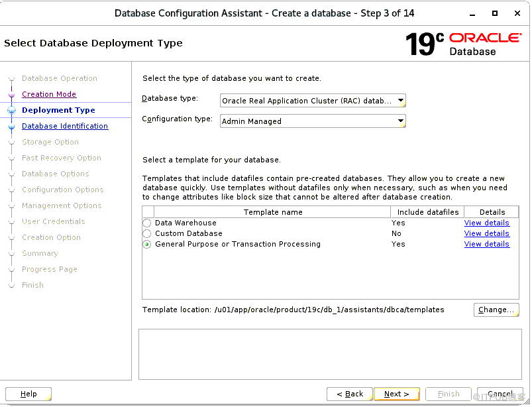View details for Custom Database template
532x407 pixels.
tap(486, 233)
